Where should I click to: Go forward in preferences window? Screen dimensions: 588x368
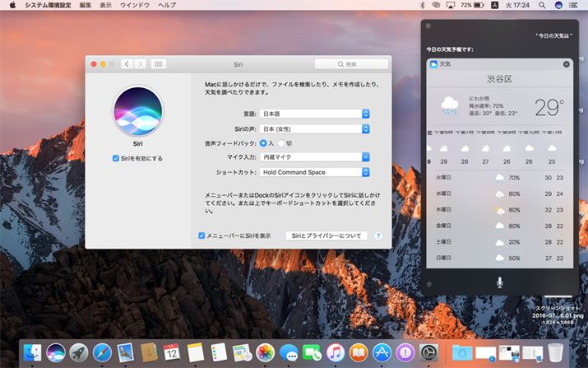click(x=141, y=64)
